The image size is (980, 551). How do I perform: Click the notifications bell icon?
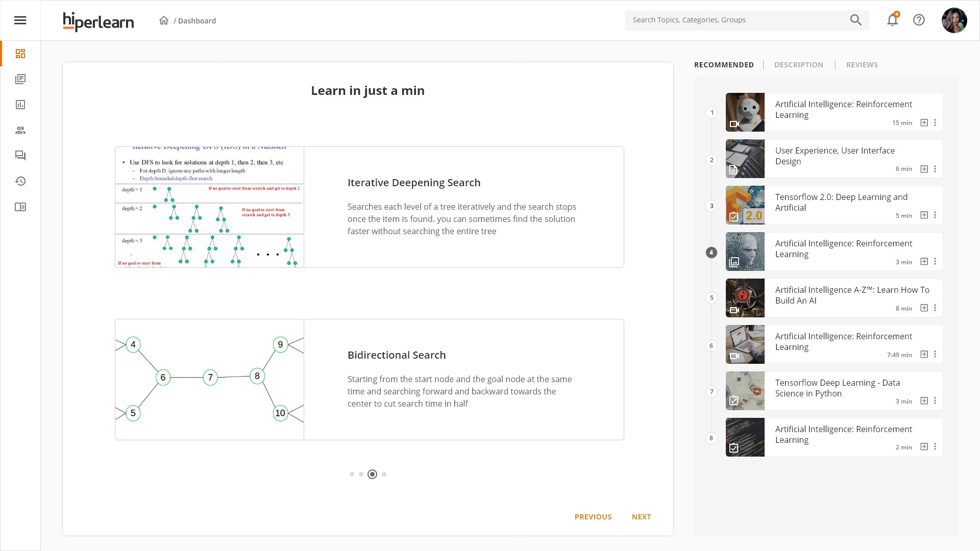pyautogui.click(x=892, y=20)
